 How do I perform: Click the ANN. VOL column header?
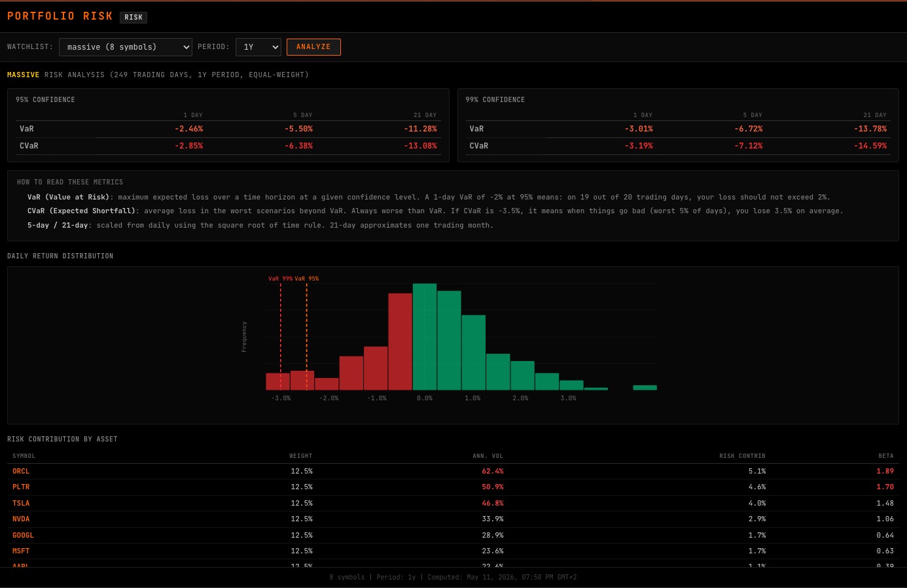(x=488, y=456)
